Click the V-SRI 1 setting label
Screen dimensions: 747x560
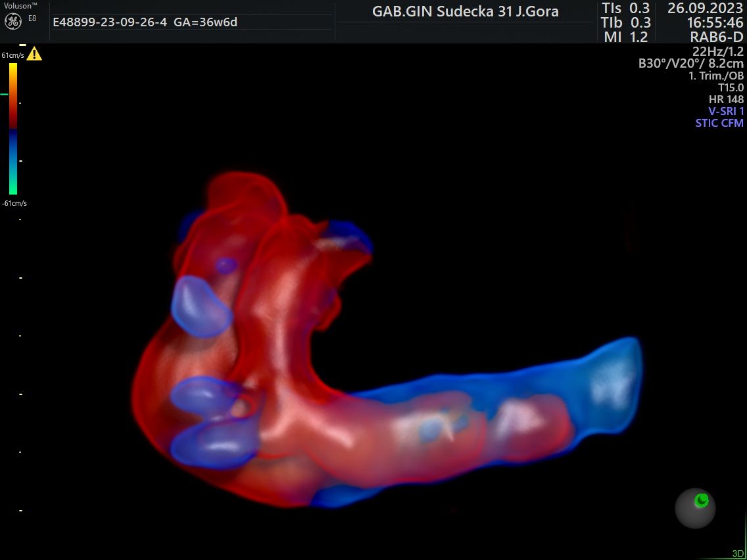coord(725,111)
